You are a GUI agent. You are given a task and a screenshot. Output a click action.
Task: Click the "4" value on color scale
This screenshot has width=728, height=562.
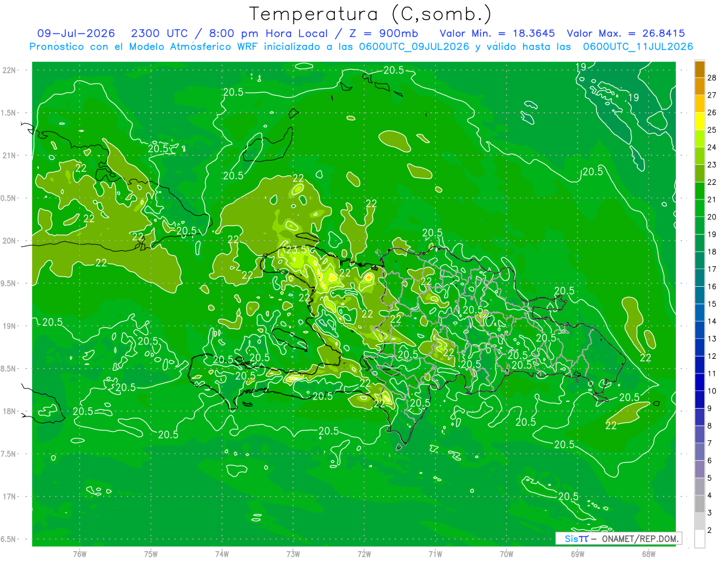point(710,495)
